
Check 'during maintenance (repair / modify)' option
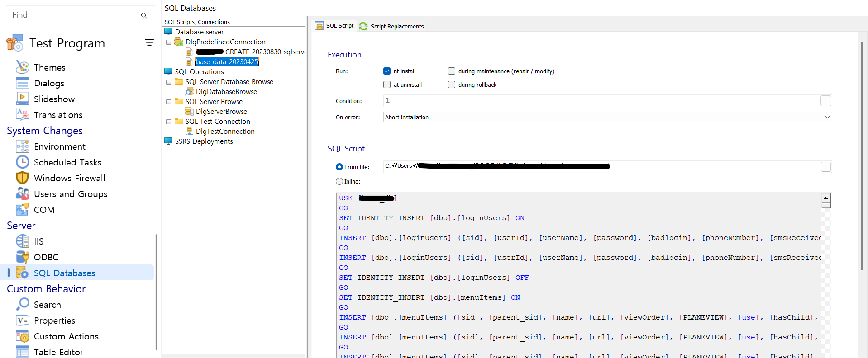tap(452, 71)
